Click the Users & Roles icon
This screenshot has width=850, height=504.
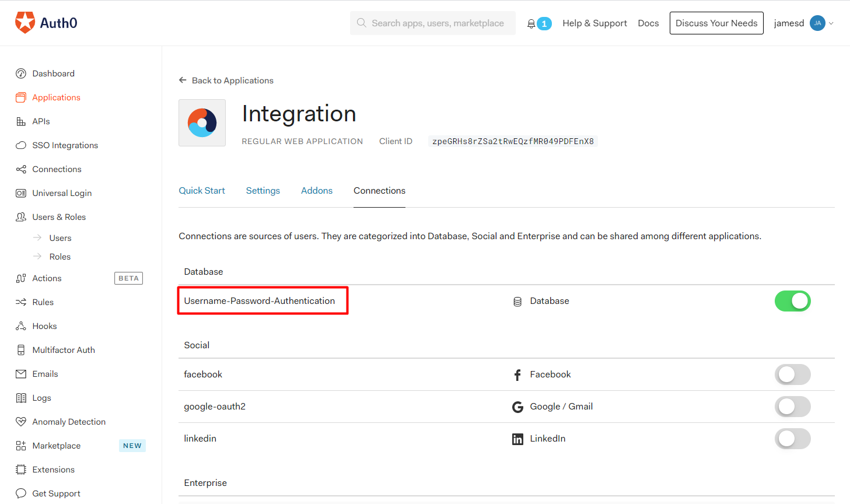[21, 217]
